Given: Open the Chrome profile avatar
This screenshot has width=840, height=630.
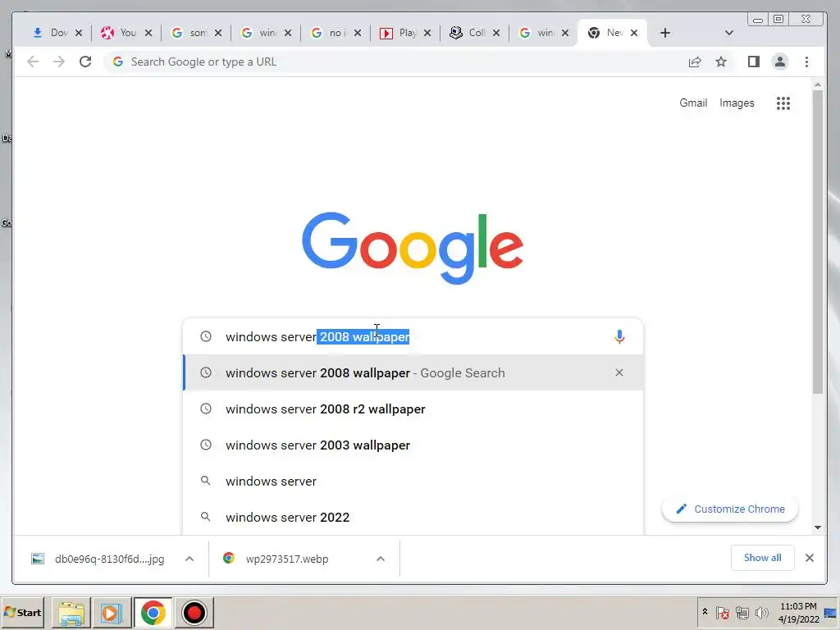Looking at the screenshot, I should (x=780, y=62).
